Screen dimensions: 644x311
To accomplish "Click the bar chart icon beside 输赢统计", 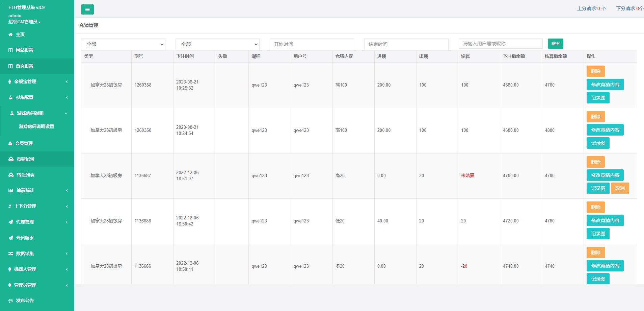I will (x=11, y=190).
